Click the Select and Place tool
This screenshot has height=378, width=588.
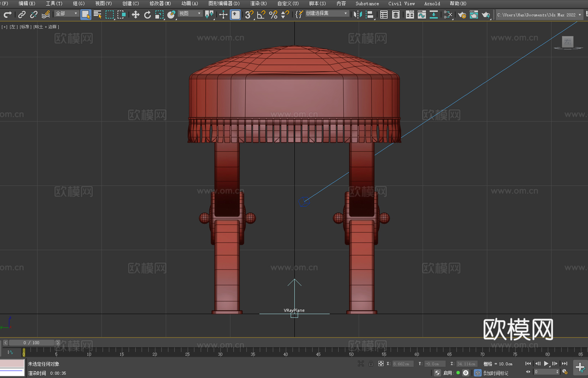pyautogui.click(x=171, y=14)
